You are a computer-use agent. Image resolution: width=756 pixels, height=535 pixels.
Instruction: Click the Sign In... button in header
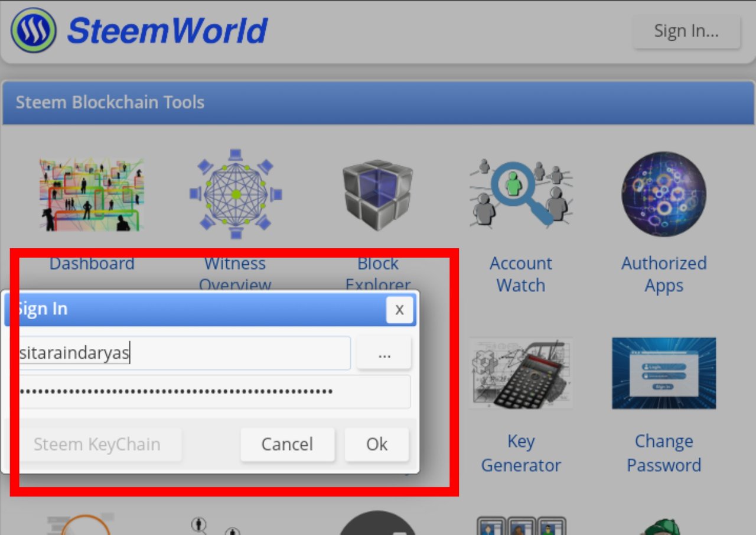tap(686, 31)
